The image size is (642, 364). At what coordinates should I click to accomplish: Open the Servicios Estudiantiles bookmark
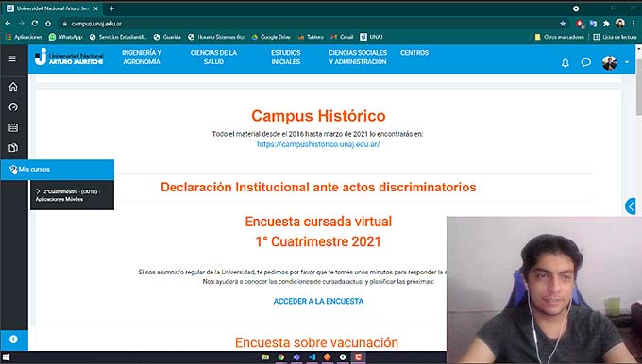pos(118,37)
